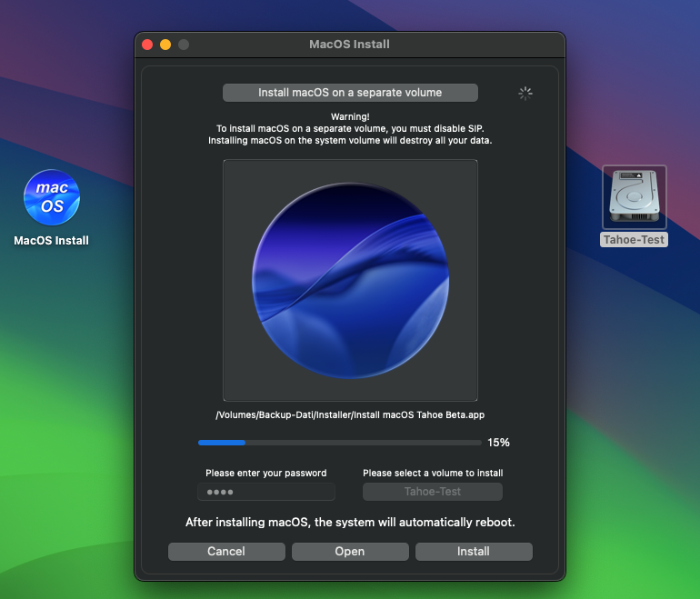Click the Install button

(x=474, y=552)
